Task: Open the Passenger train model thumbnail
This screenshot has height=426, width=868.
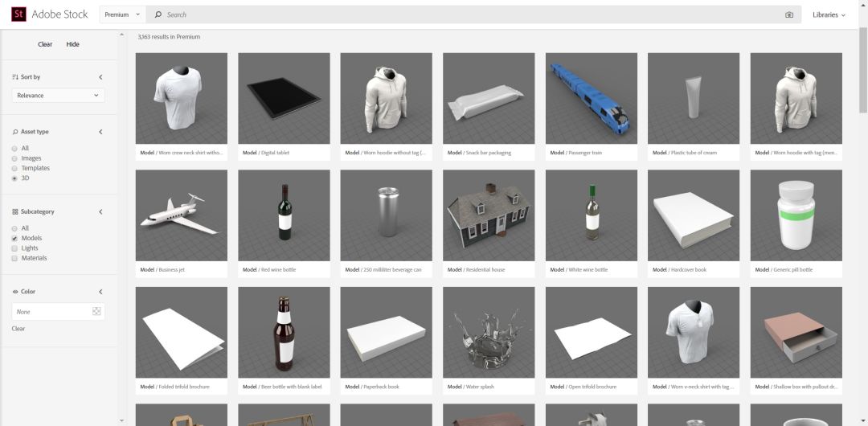Action: pos(591,98)
